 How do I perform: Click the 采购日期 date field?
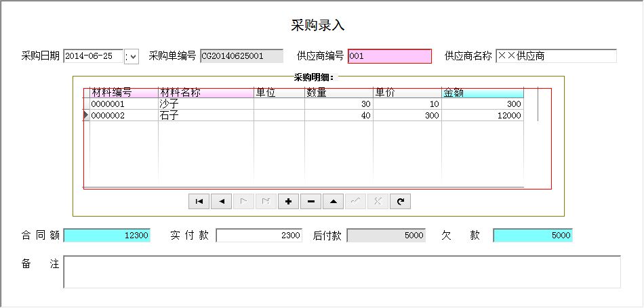coord(94,56)
